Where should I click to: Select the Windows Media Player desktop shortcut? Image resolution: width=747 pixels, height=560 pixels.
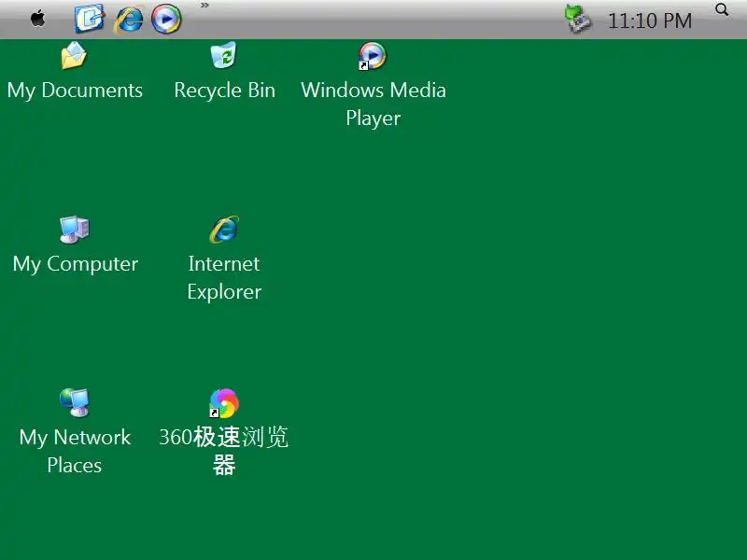point(373,56)
